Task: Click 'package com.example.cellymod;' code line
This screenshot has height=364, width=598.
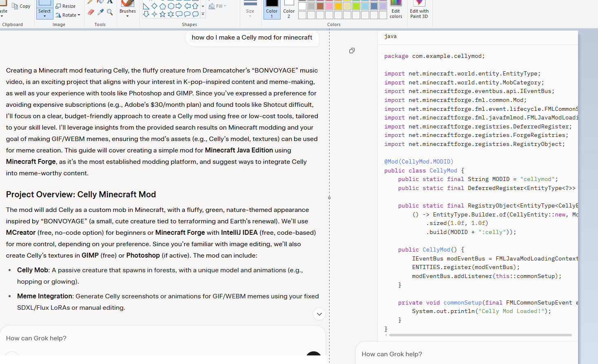Action: [x=434, y=56]
